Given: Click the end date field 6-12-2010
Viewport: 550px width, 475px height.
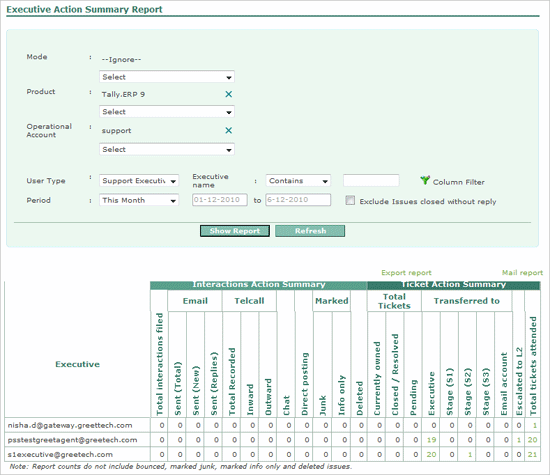Looking at the screenshot, I should (298, 200).
